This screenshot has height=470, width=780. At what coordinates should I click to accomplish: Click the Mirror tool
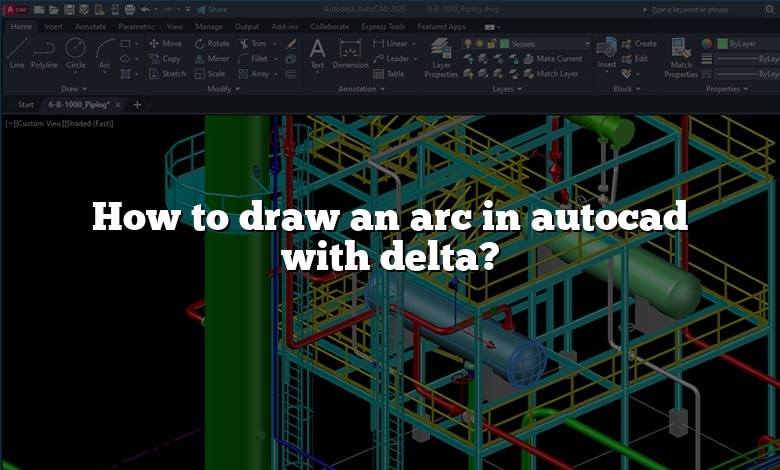[212, 59]
